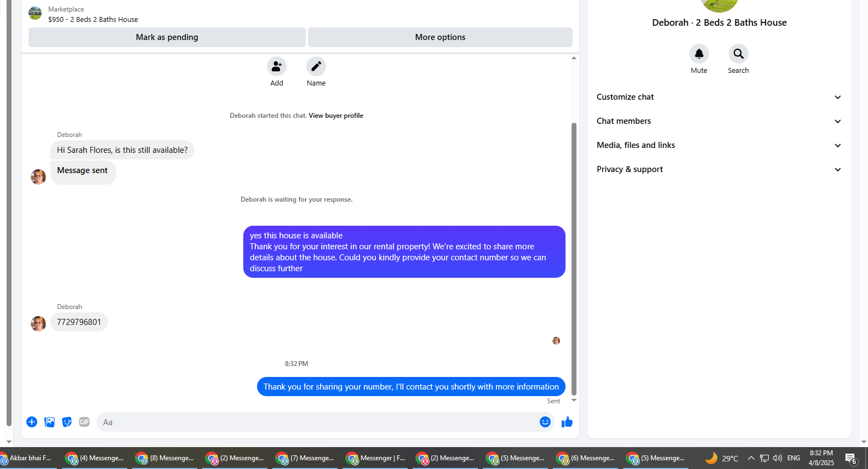Click Message sent bubble from Deborah

point(83,172)
